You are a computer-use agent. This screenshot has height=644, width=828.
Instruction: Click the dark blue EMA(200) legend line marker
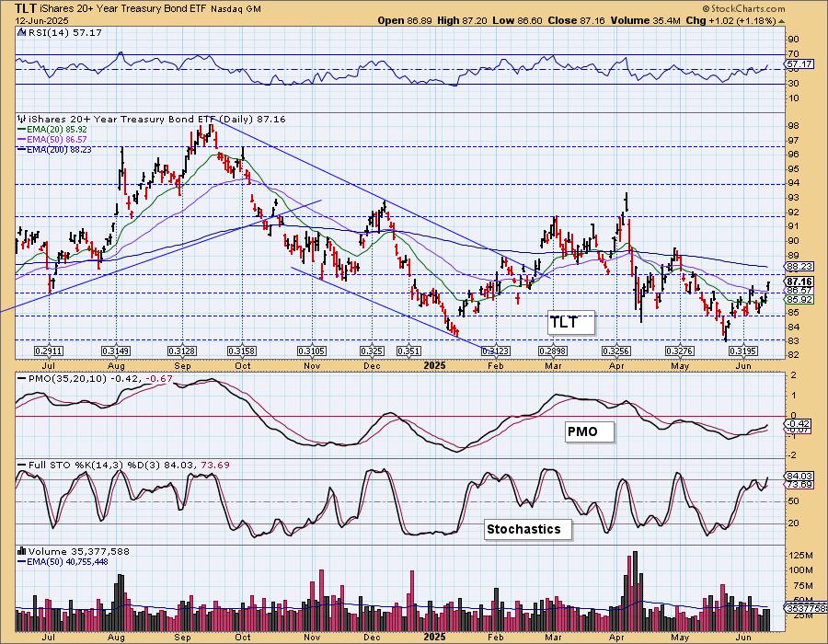pos(22,149)
